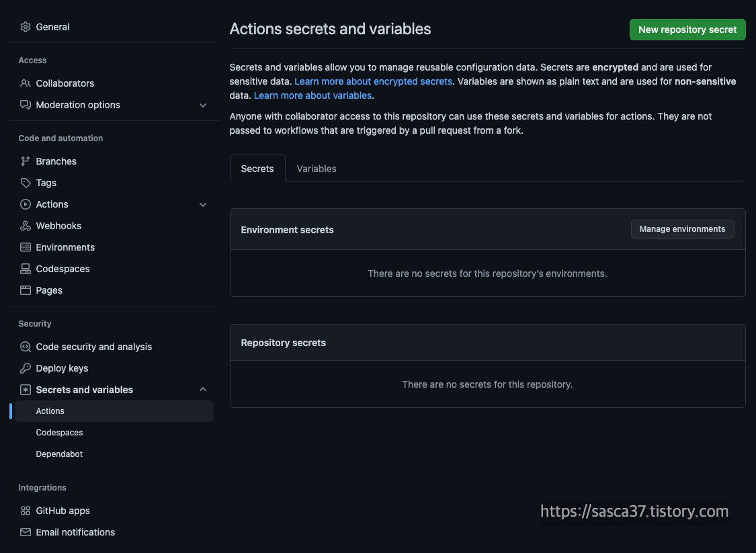756x553 pixels.
Task: Switch to the Variables tab
Action: point(317,168)
